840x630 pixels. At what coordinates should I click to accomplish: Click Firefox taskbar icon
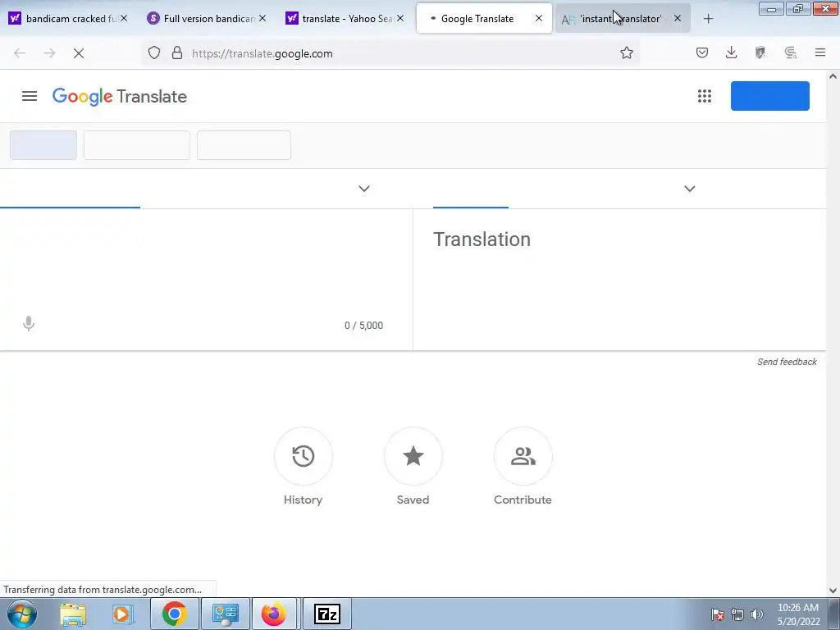tap(274, 614)
